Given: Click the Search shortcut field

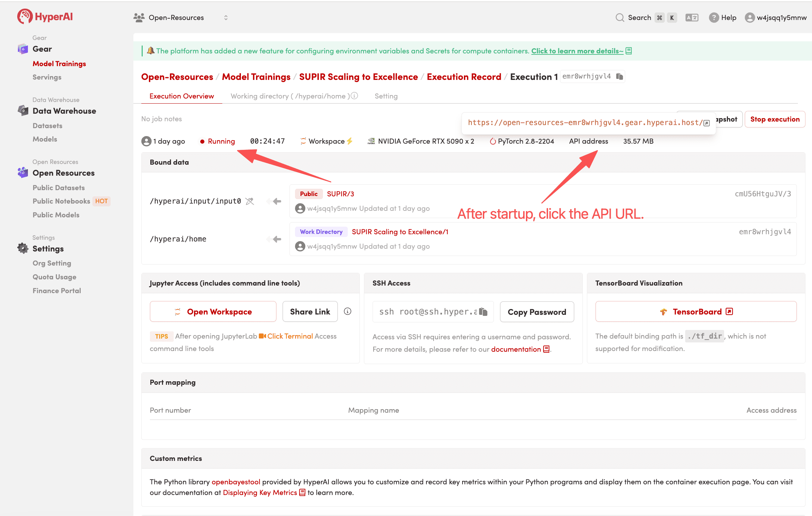Looking at the screenshot, I should coord(646,18).
